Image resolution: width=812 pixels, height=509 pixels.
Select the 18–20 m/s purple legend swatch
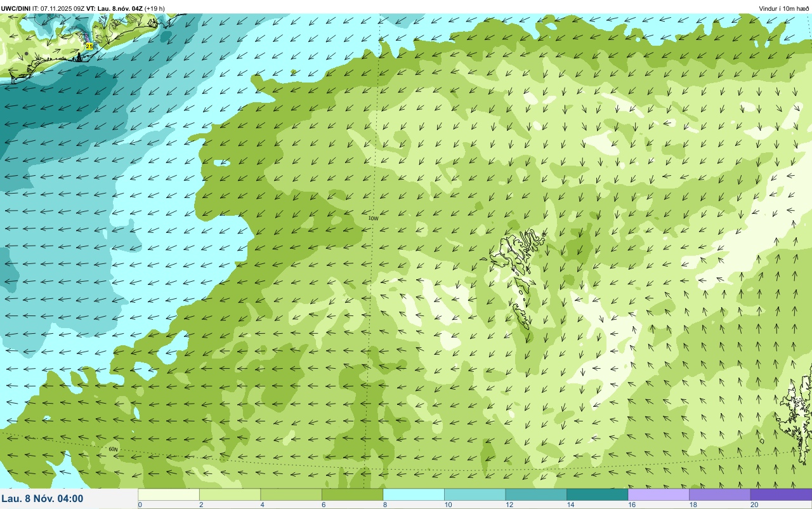(719, 494)
